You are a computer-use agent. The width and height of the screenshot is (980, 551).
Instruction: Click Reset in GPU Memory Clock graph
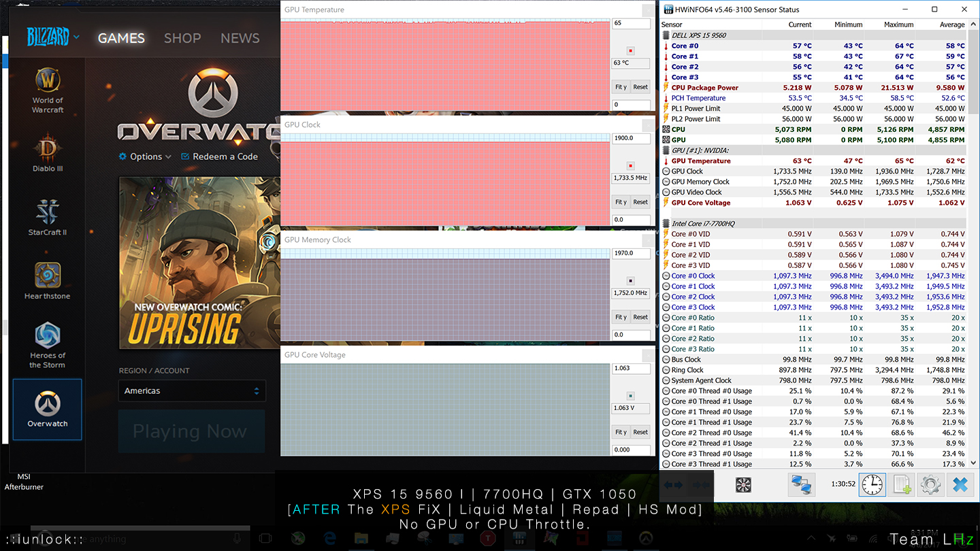[x=640, y=317]
